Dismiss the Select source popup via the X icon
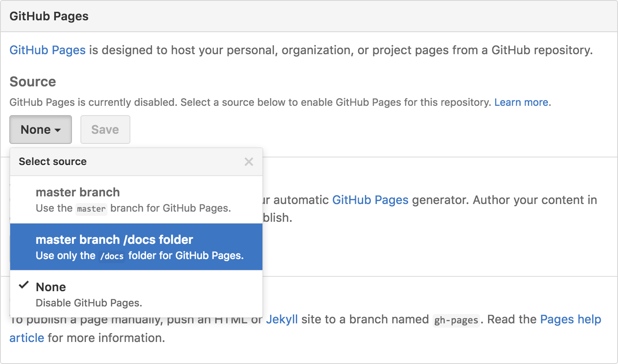This screenshot has width=618, height=364. click(248, 162)
